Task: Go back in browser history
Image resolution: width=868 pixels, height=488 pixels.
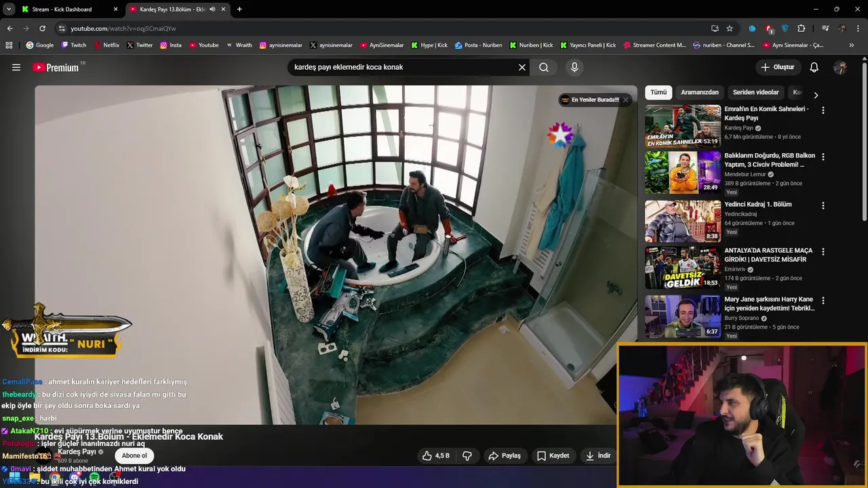Action: pos(9,28)
